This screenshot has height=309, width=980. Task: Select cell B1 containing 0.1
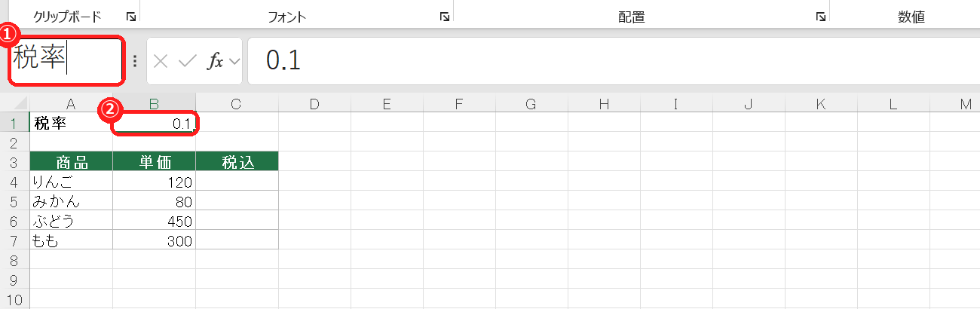coord(155,123)
